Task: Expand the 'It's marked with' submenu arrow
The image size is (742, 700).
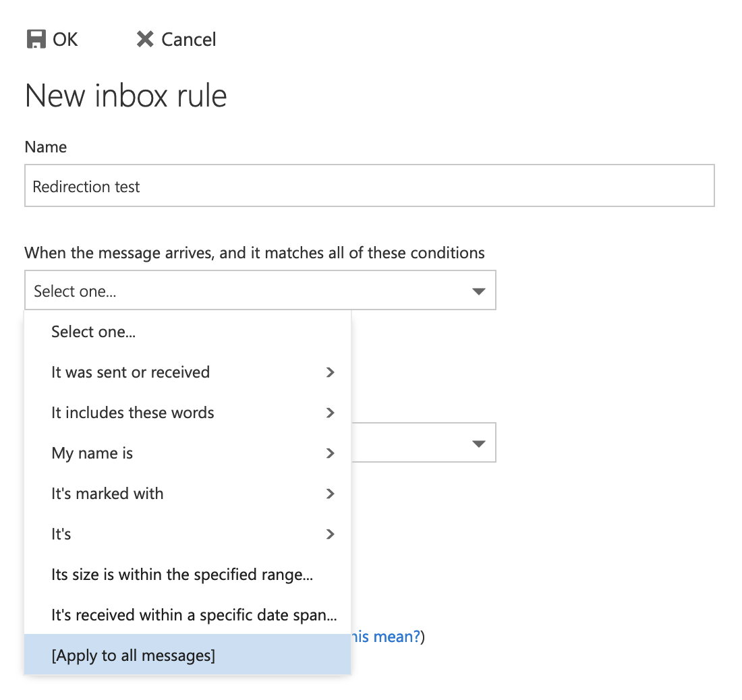Action: click(x=330, y=494)
